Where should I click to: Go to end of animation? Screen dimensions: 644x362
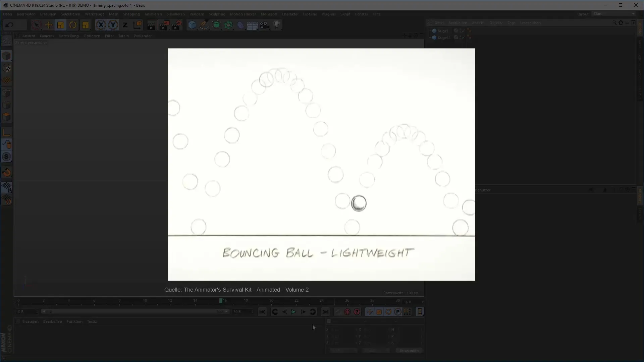click(x=325, y=312)
